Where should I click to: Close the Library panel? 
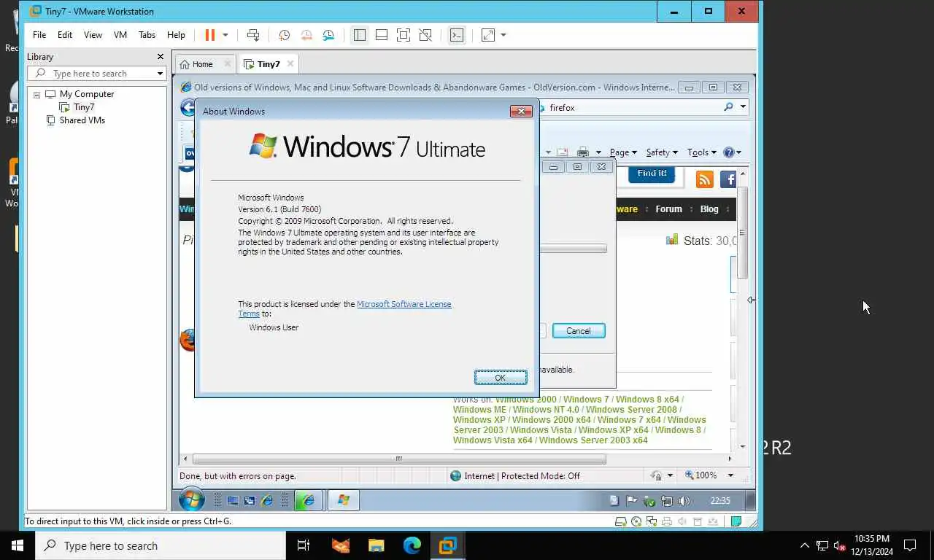[161, 57]
